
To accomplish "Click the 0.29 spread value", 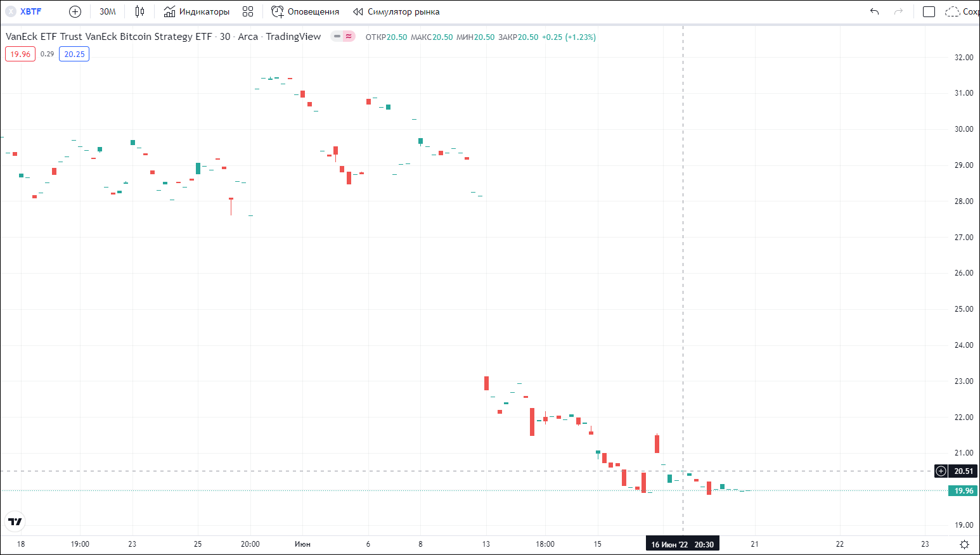I will coord(47,54).
